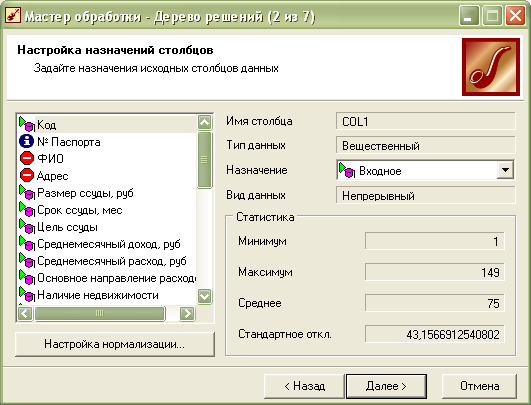
Task: Click the input icon beside Наличие недвижимости
Action: point(27,294)
